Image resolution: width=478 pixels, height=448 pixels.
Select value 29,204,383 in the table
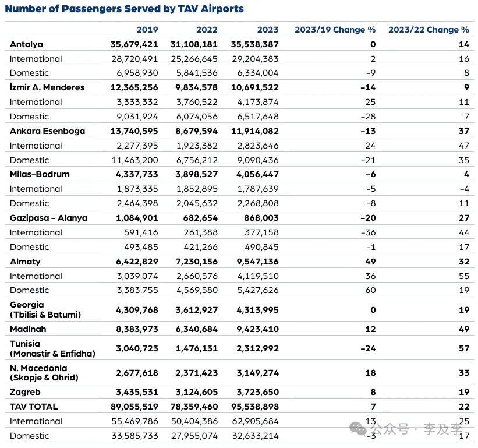click(x=255, y=59)
